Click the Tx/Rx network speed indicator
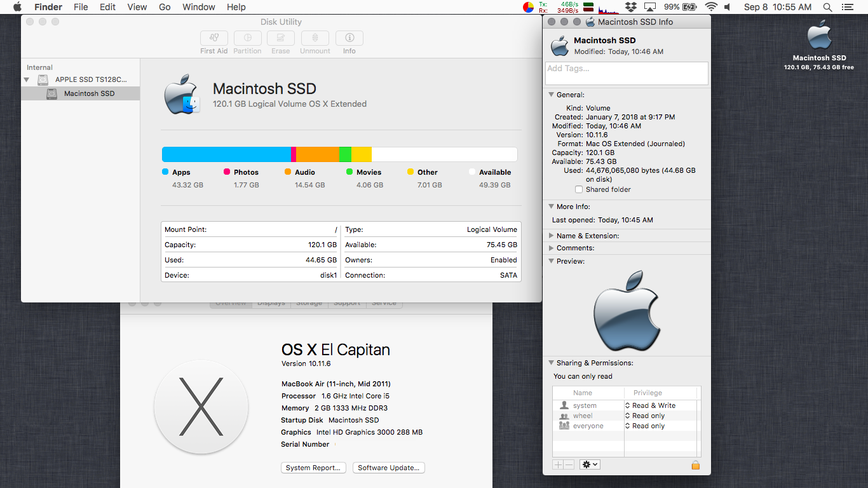The width and height of the screenshot is (868, 488). point(559,7)
